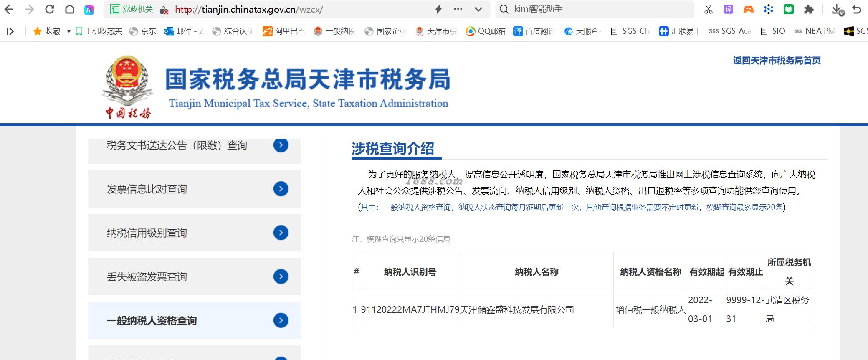Open the AI assistant icon
Viewport: 868px width, 360px height.
tap(89, 10)
